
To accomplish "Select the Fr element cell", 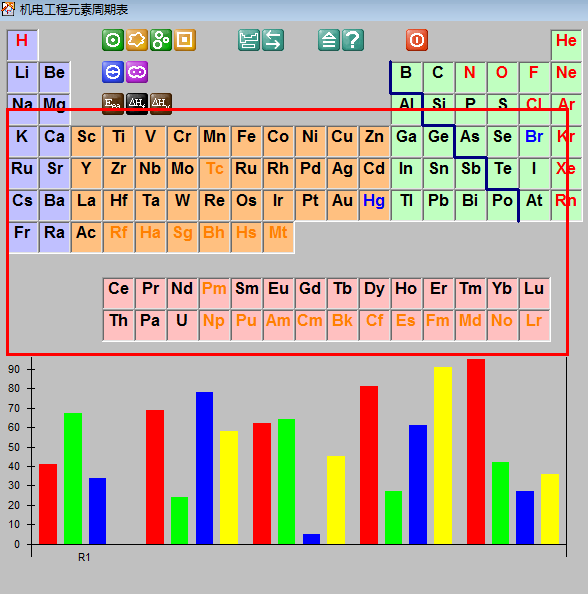I will click(x=22, y=237).
